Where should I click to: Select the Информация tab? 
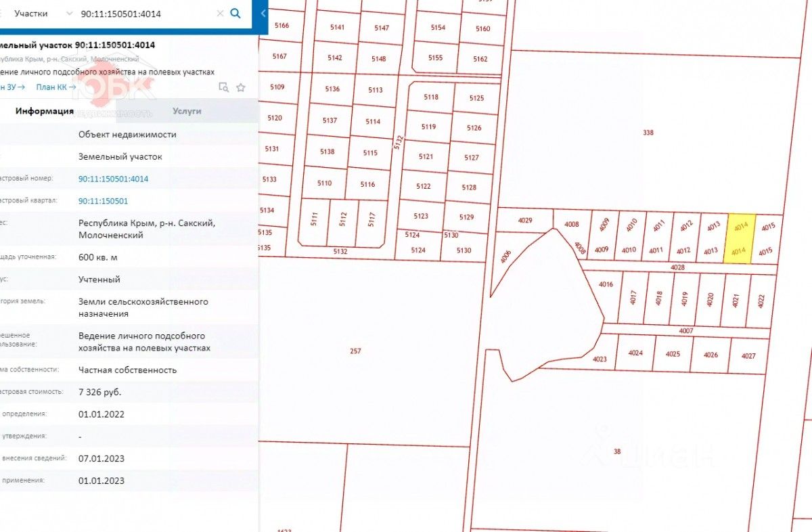(45, 111)
